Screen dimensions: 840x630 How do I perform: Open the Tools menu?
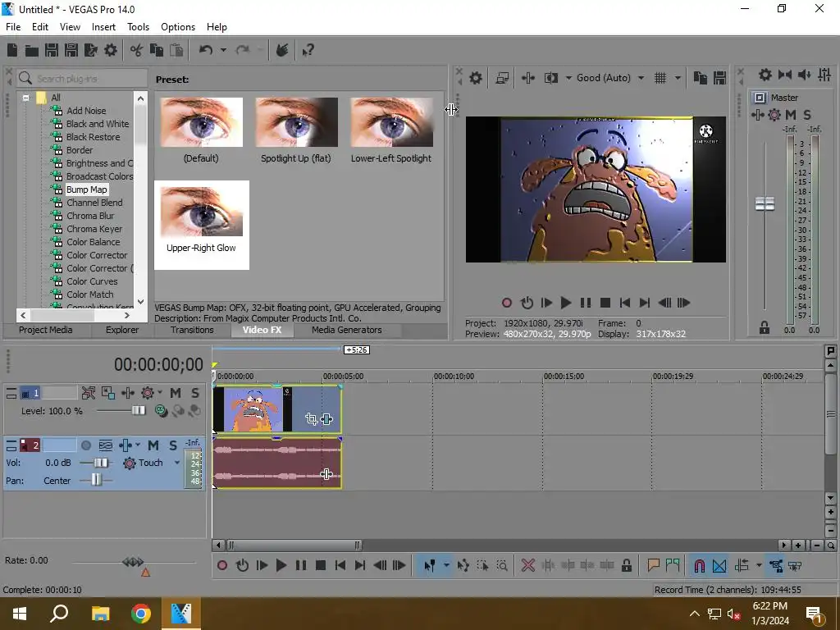138,27
